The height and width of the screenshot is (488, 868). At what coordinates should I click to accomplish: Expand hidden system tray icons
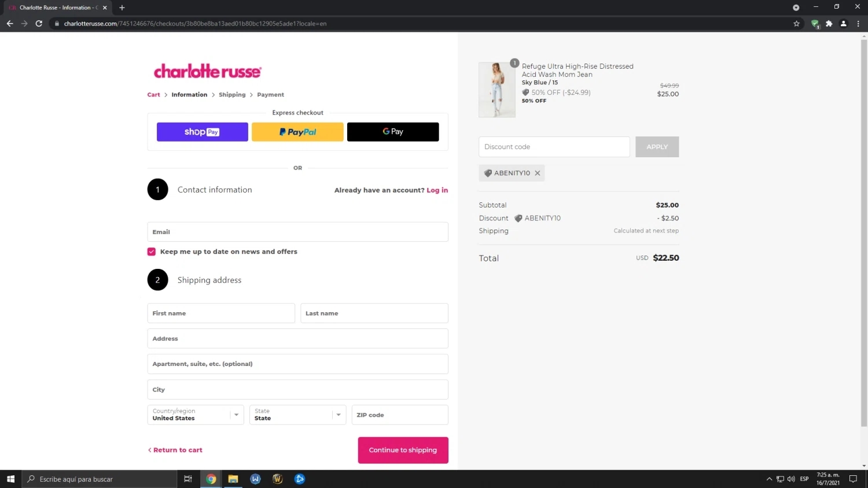click(x=769, y=479)
